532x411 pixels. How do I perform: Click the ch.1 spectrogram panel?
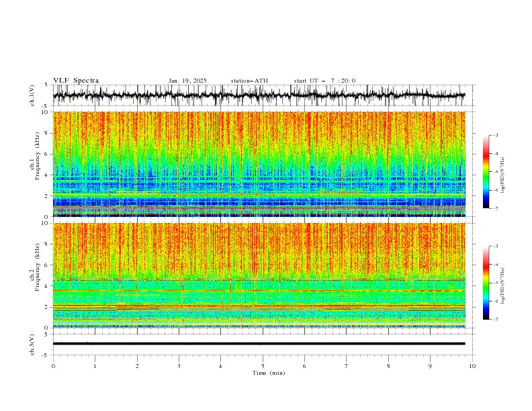tap(259, 164)
